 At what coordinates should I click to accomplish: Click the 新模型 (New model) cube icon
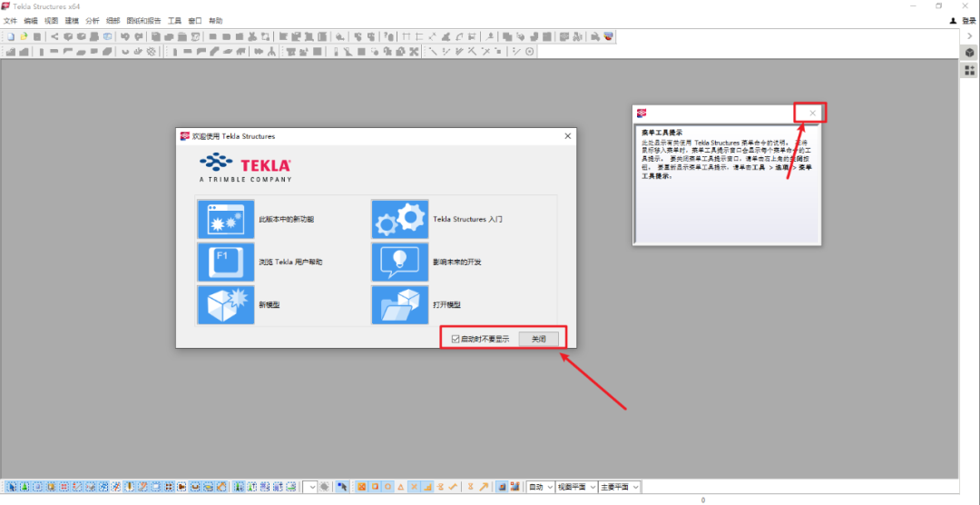[x=225, y=305]
